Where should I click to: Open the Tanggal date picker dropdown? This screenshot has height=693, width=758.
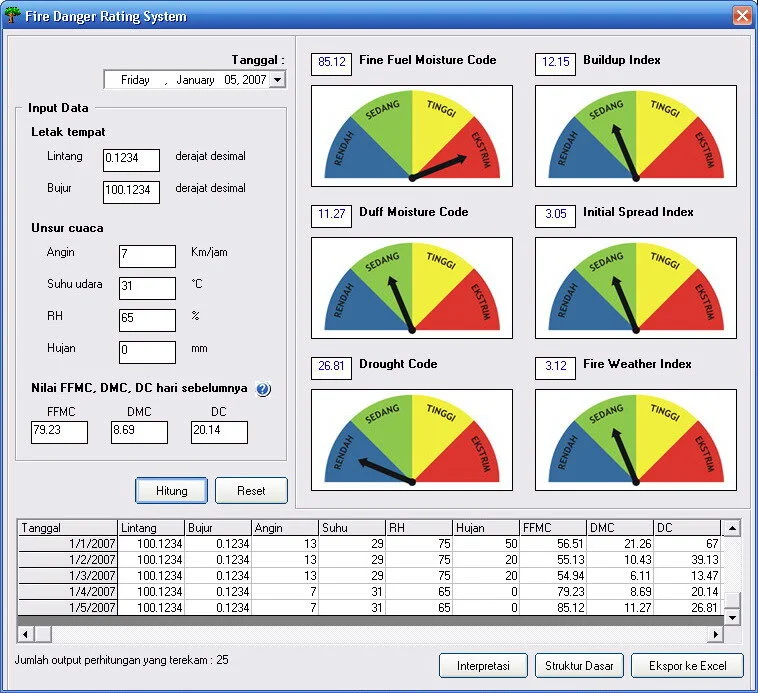(277, 80)
